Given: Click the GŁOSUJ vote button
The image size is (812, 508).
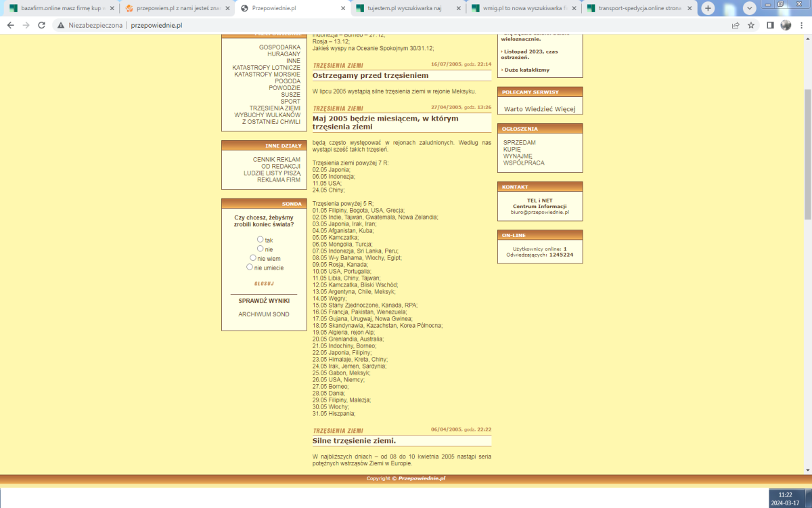Looking at the screenshot, I should [264, 284].
